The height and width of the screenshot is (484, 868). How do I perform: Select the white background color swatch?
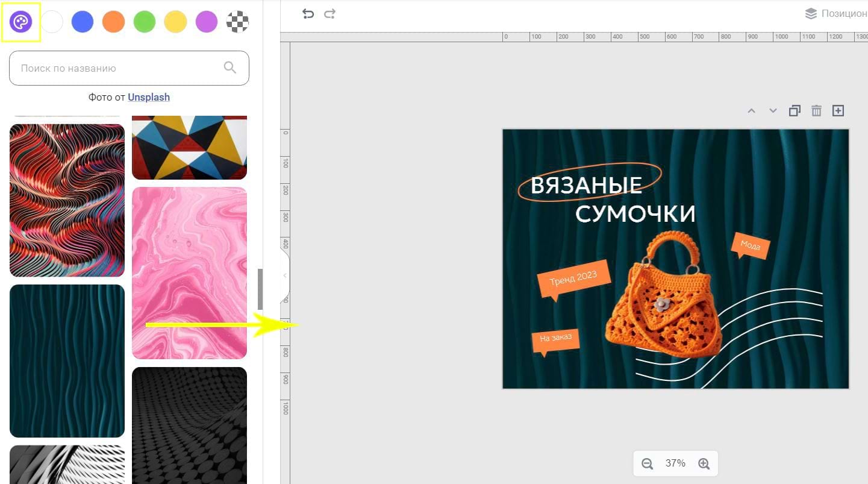(x=52, y=22)
